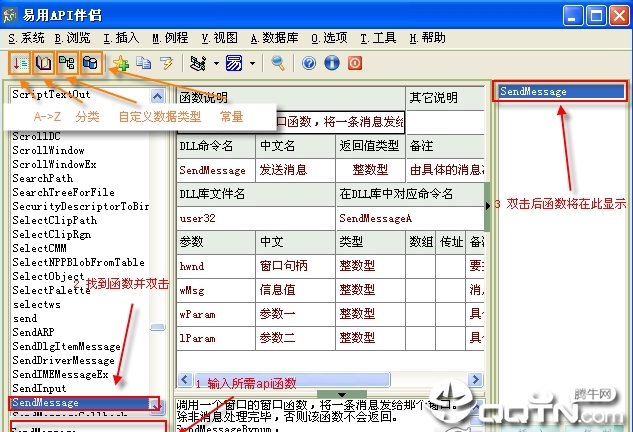Open dropdown arrow beside blue window icon
The height and width of the screenshot is (432, 633).
[x=252, y=63]
